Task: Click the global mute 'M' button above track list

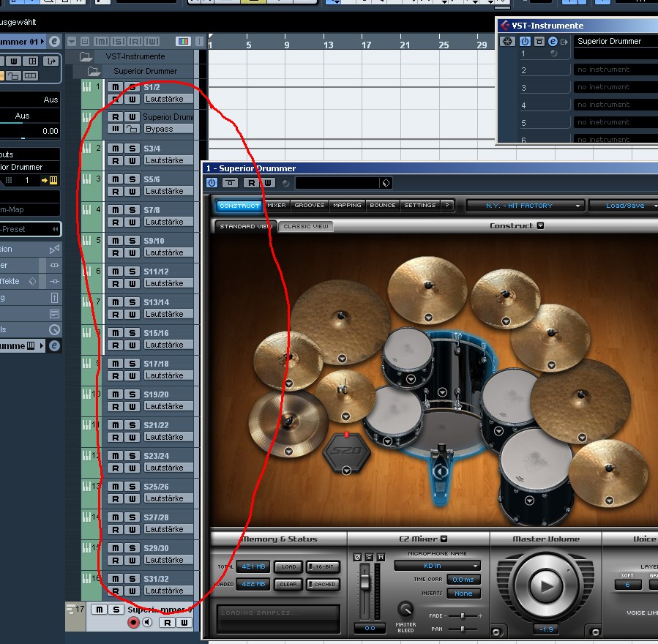Action: pyautogui.click(x=101, y=41)
